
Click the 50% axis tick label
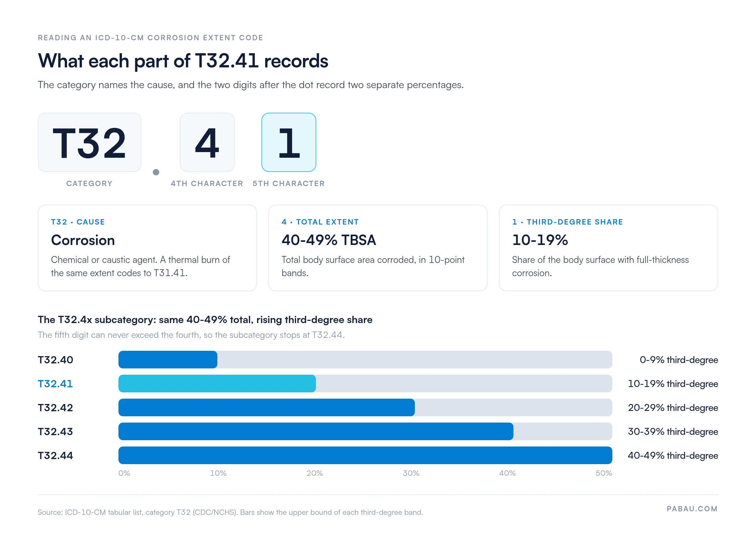pos(604,473)
